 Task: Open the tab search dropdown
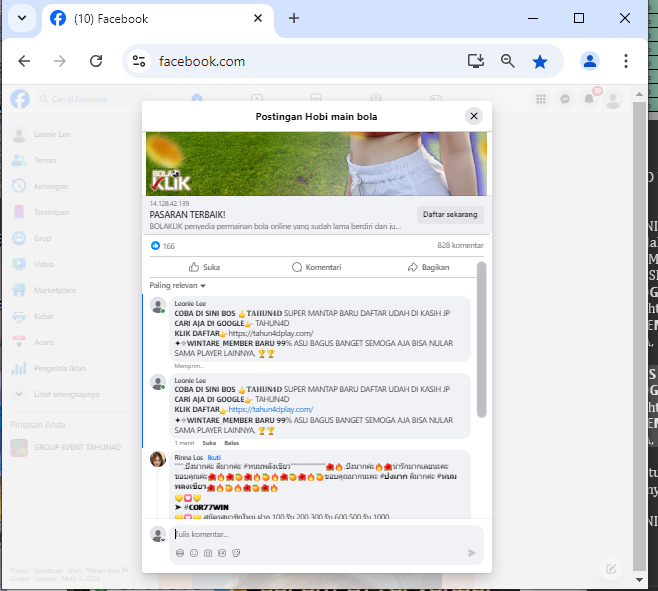tap(22, 18)
